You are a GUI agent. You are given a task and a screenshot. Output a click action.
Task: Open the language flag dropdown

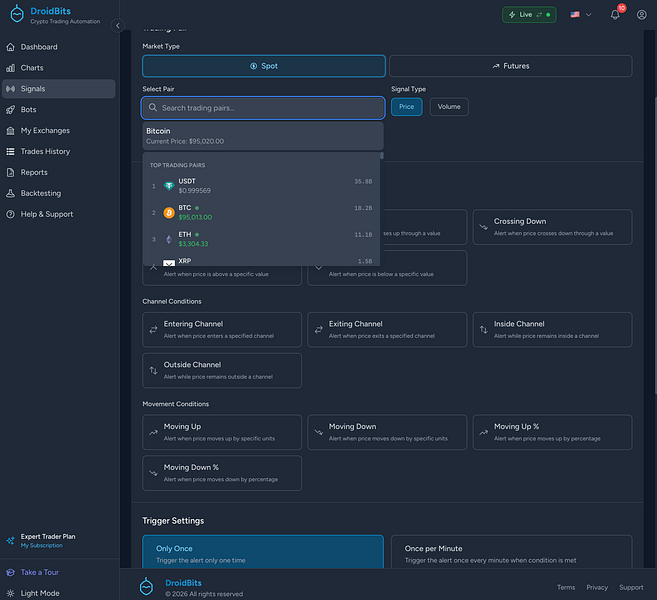[580, 15]
